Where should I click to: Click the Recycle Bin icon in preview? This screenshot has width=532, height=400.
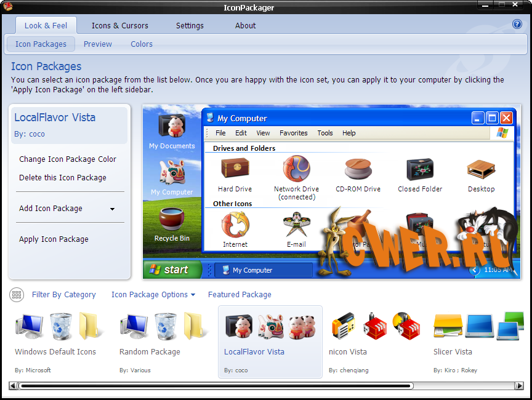click(172, 220)
